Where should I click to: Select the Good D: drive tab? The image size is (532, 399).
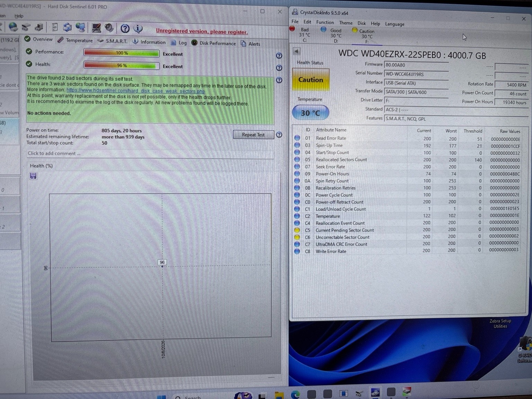332,35
